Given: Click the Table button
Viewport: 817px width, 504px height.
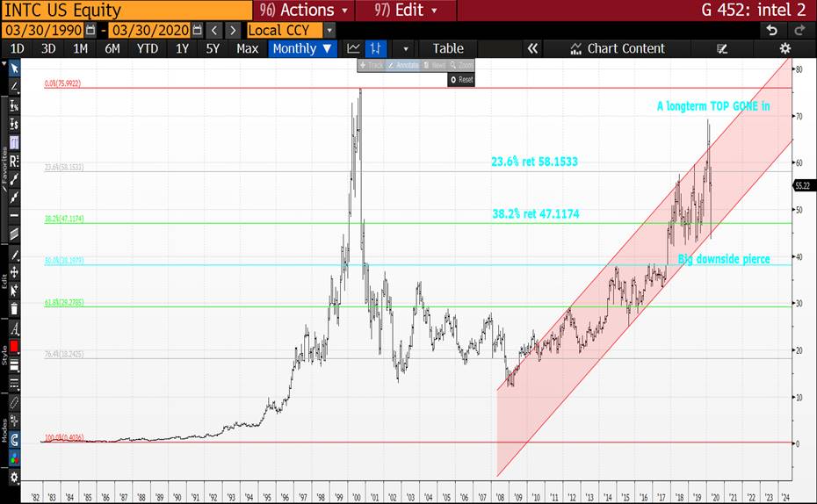Looking at the screenshot, I should coord(448,48).
